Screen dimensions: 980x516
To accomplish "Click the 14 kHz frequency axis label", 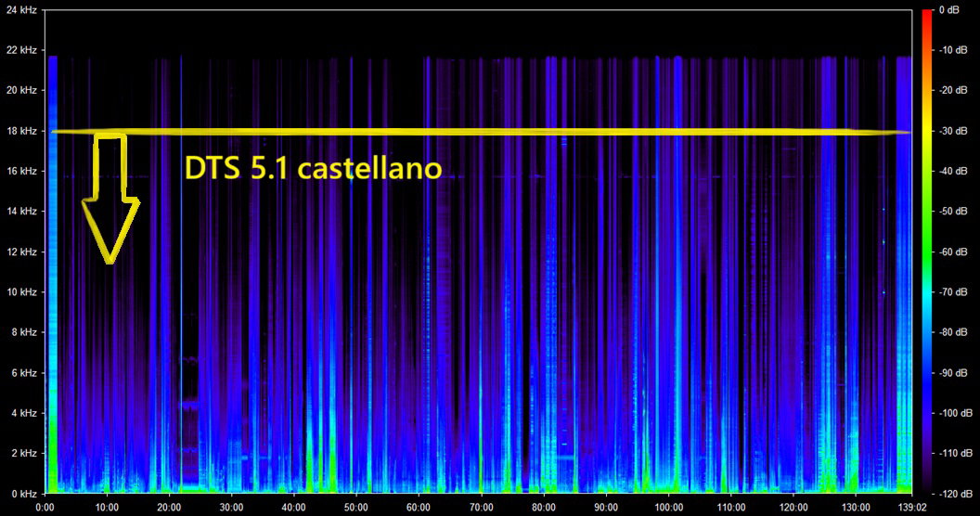I will click(21, 212).
